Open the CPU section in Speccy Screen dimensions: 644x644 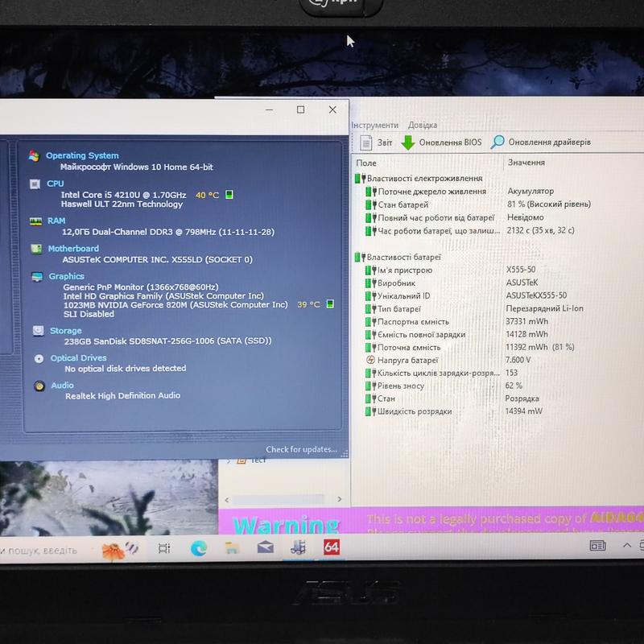[x=55, y=184]
